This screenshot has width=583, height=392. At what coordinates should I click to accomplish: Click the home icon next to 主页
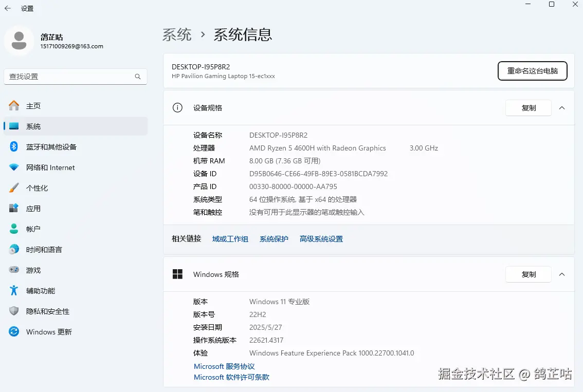coord(14,105)
